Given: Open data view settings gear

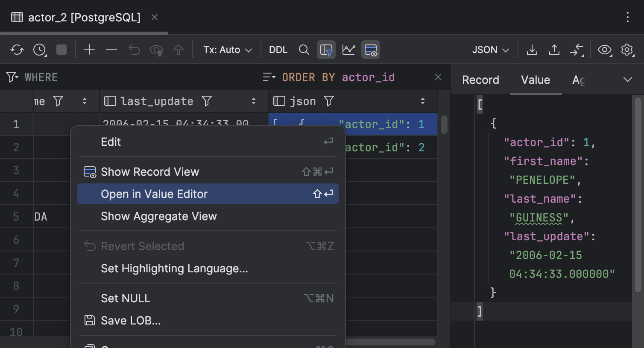Looking at the screenshot, I should point(627,50).
